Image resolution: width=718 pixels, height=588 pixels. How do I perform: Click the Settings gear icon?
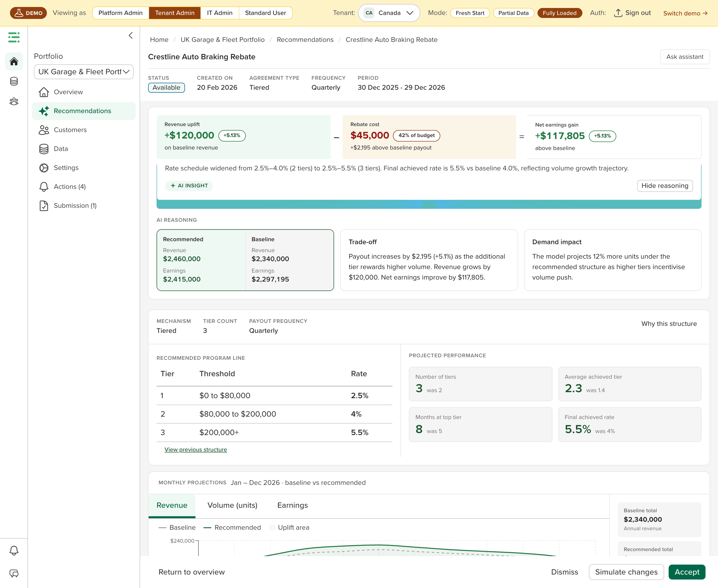pos(44,168)
